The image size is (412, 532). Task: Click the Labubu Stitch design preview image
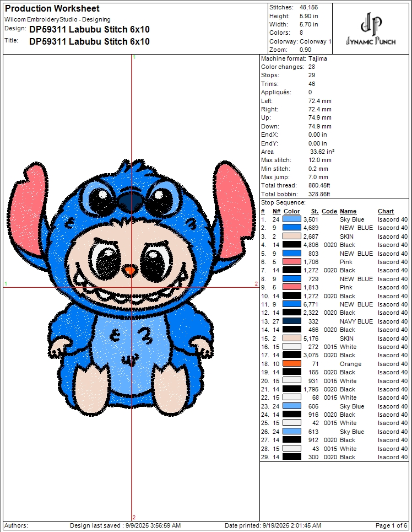click(x=132, y=287)
